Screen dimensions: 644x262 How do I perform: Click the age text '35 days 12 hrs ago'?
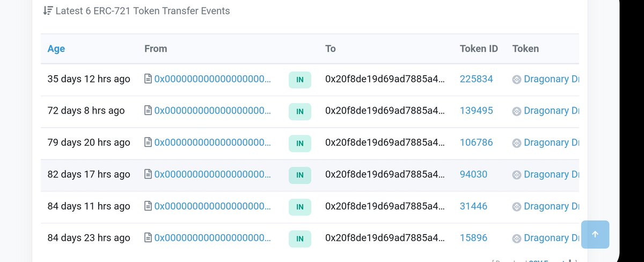tap(89, 79)
